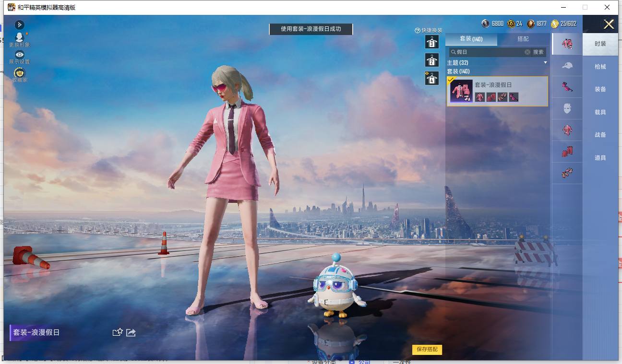Click the 搜索 search button
The image size is (622, 364).
[x=538, y=52]
